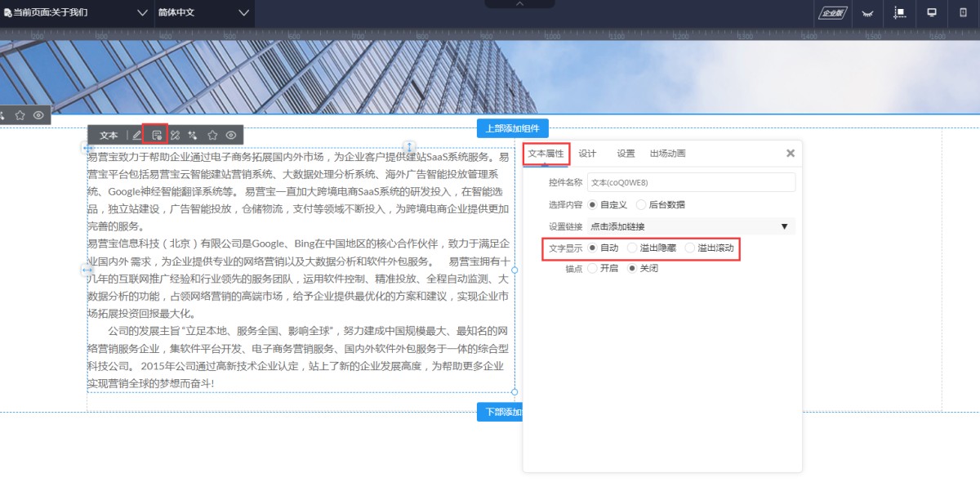Expand the top collapse arrow panel
Image resolution: width=980 pixels, height=487 pixels.
[x=519, y=4]
